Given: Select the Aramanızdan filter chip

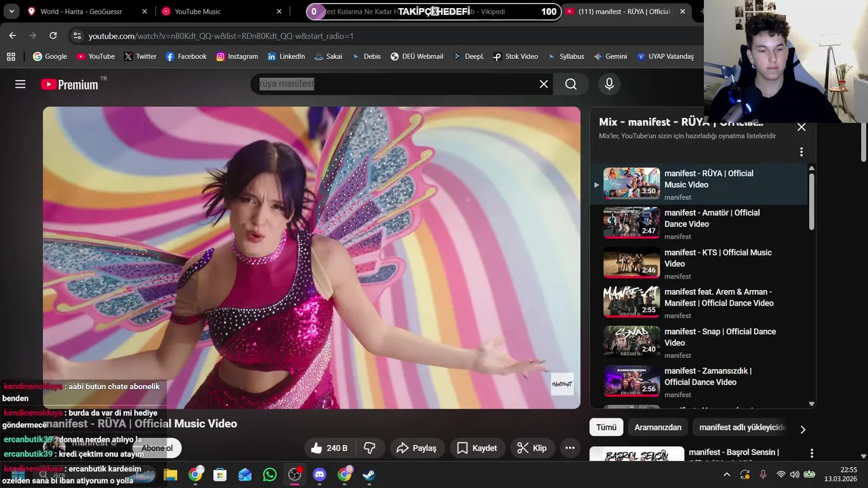Looking at the screenshot, I should [x=658, y=428].
